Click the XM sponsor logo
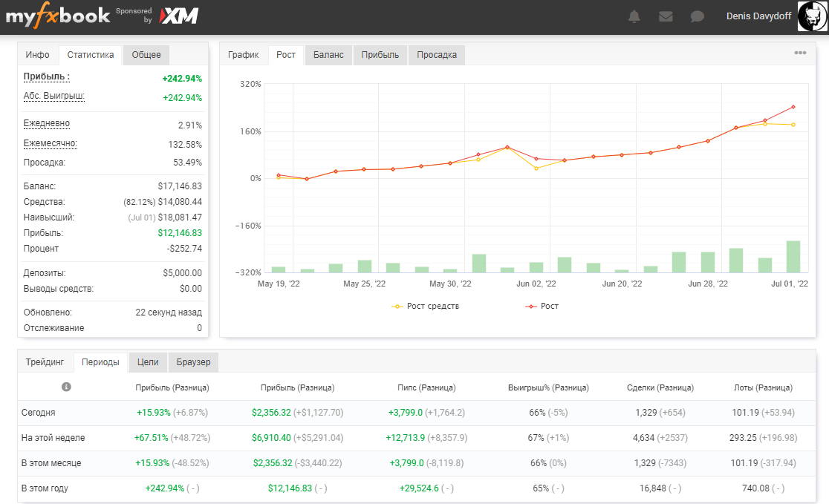 pyautogui.click(x=179, y=16)
